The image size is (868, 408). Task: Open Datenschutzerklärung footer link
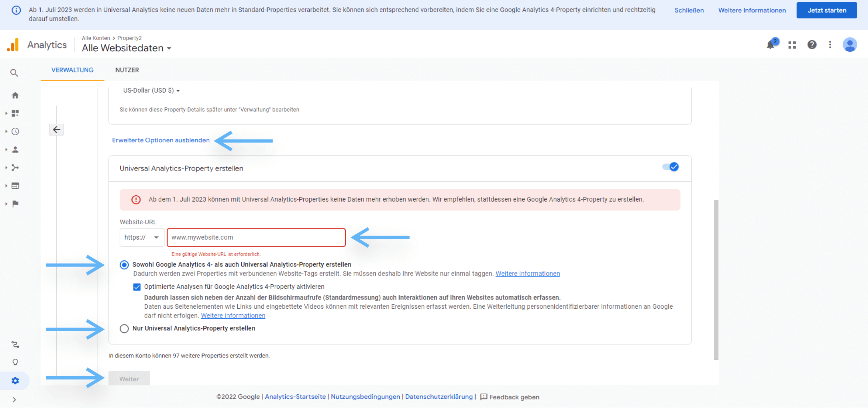coord(439,397)
